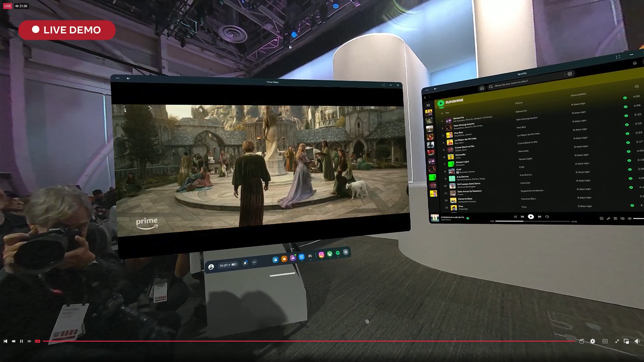Play the SUNSHINE playlist
The height and width of the screenshot is (362, 644).
click(441, 103)
